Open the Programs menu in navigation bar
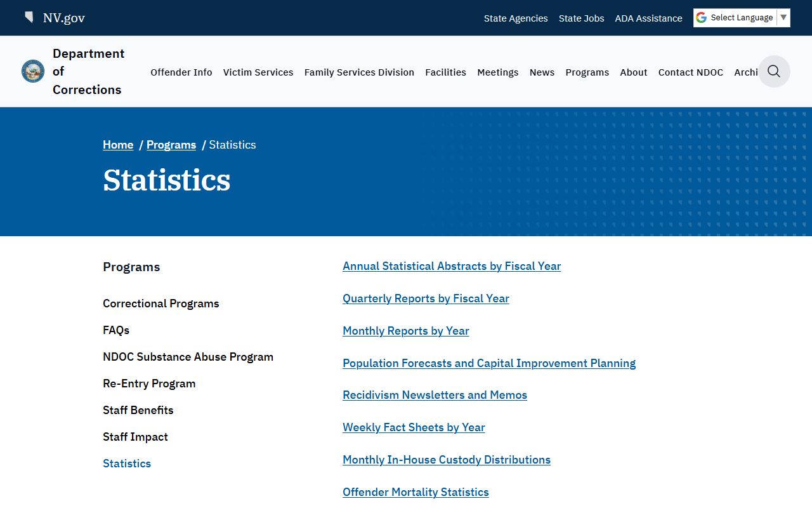The height and width of the screenshot is (508, 812). (x=587, y=72)
